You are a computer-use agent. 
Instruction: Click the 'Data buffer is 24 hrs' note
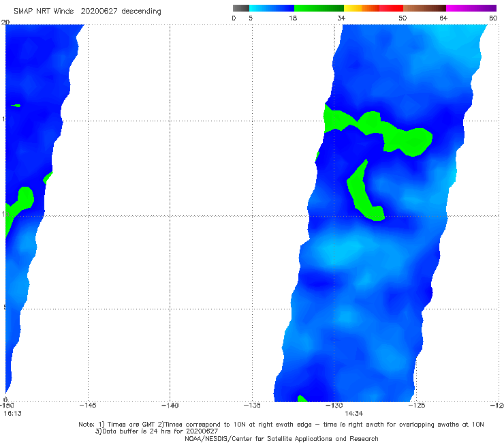157,431
